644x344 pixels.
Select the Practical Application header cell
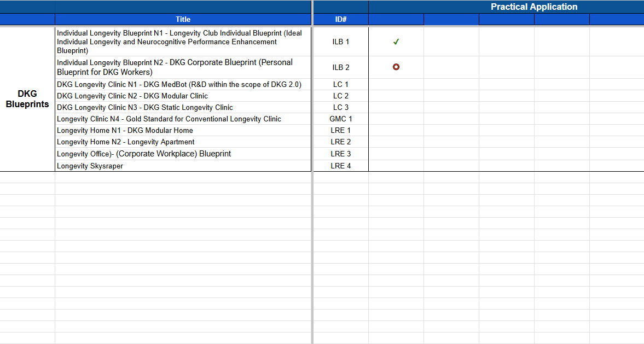point(533,7)
